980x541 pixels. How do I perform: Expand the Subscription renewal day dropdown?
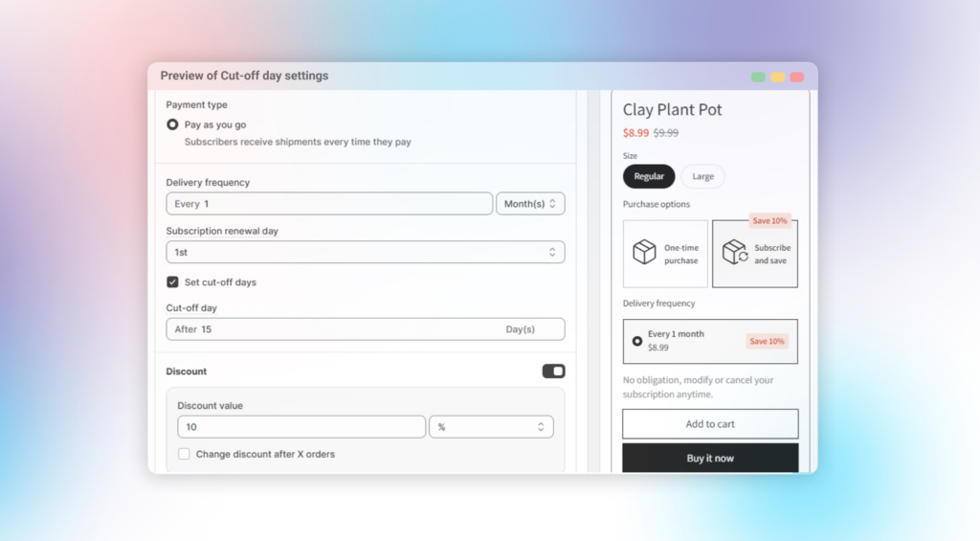click(x=365, y=252)
